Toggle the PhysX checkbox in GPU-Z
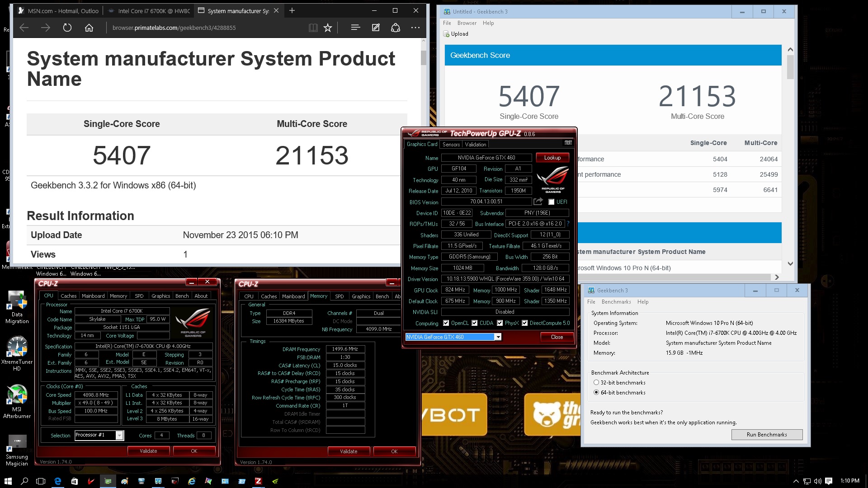This screenshot has width=868, height=488. (x=500, y=323)
